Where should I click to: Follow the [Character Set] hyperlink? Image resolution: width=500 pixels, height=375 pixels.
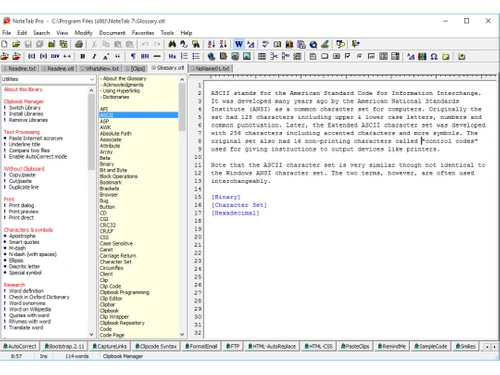(239, 205)
